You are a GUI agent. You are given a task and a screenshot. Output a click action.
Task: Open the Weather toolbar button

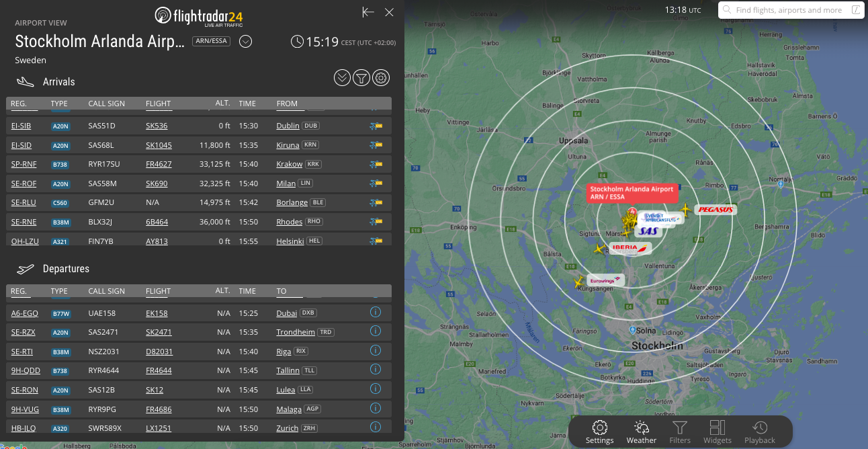tap(641, 432)
